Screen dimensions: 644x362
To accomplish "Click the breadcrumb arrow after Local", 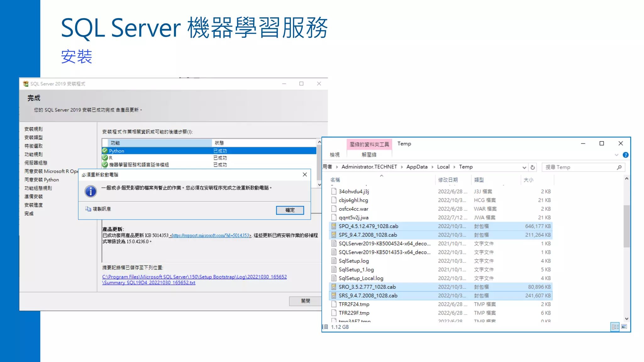I will pyautogui.click(x=454, y=167).
